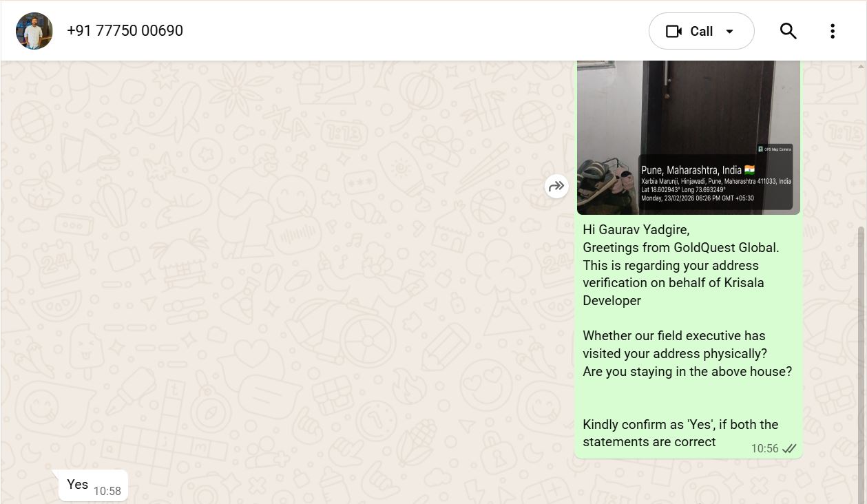867x504 pixels.
Task: Open contact info for +91 77750 00690
Action: tap(125, 31)
